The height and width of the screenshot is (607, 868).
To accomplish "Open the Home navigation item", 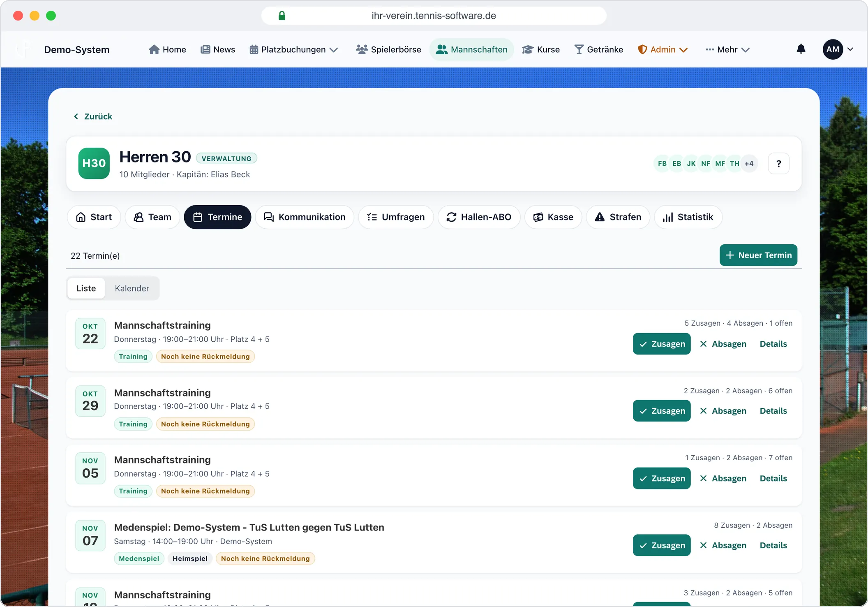I will tap(167, 49).
